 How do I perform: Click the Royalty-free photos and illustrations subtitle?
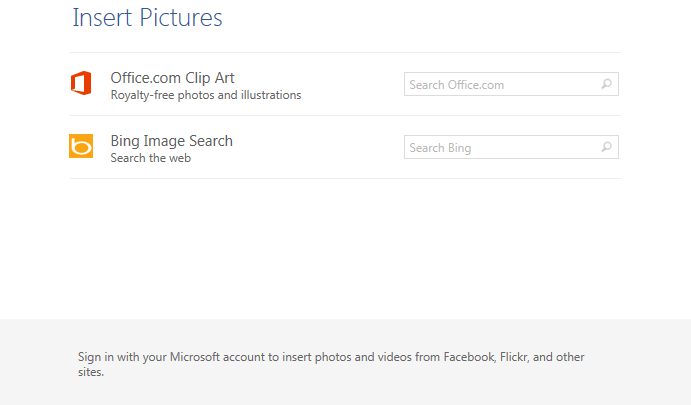[205, 95]
